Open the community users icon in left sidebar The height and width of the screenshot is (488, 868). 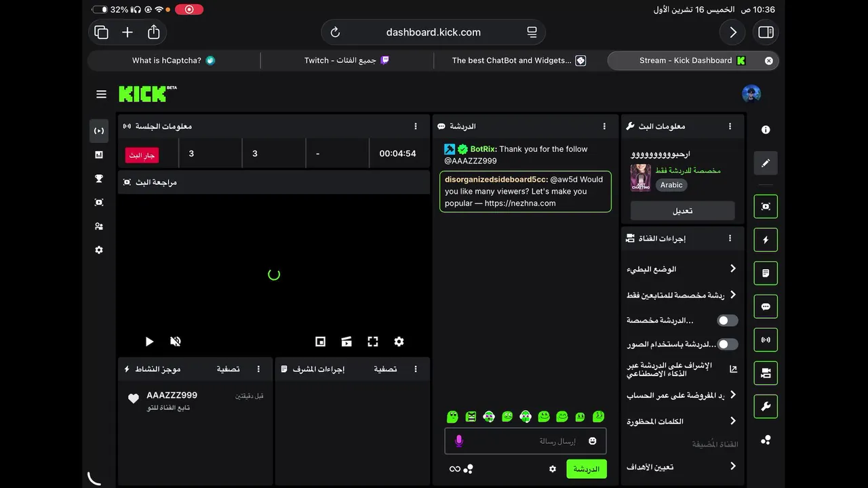pos(99,226)
